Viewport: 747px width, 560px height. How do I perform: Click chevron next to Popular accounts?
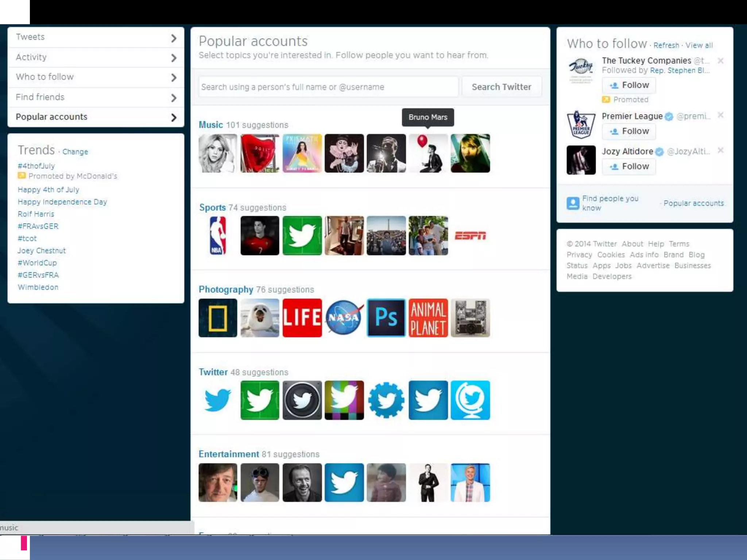(x=174, y=117)
